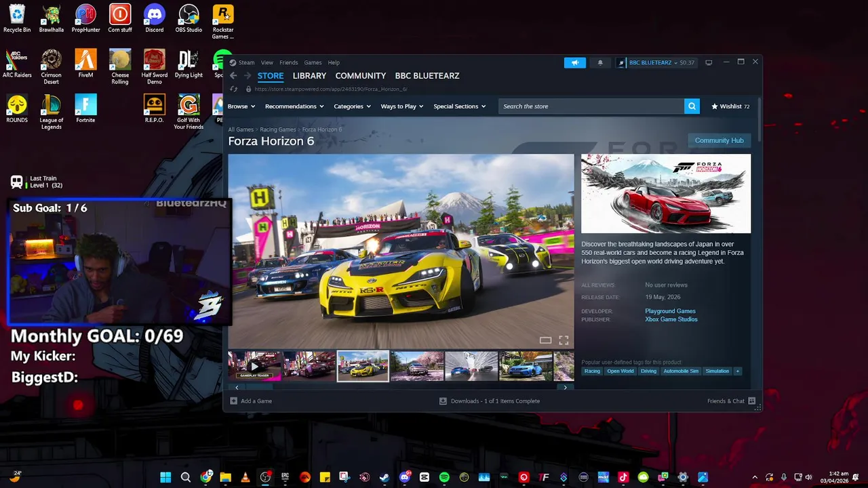Open the Brawlhalla desktop shortcut

tap(52, 19)
